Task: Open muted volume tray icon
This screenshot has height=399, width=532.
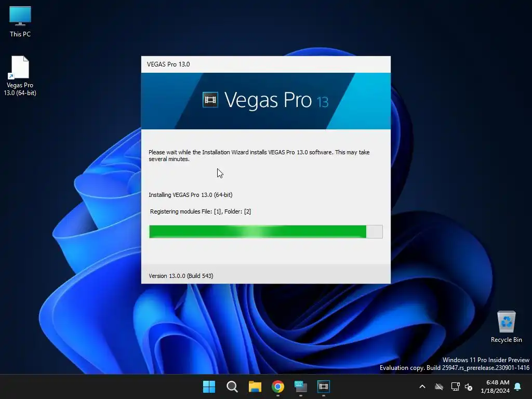Action: click(469, 387)
